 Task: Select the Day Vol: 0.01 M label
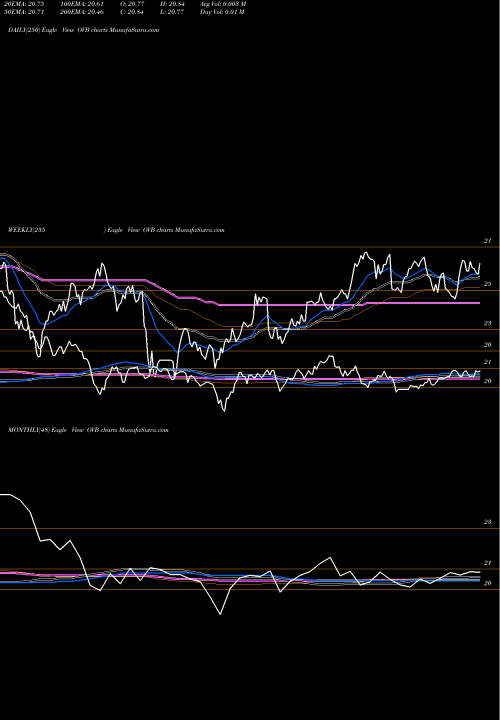click(x=222, y=12)
